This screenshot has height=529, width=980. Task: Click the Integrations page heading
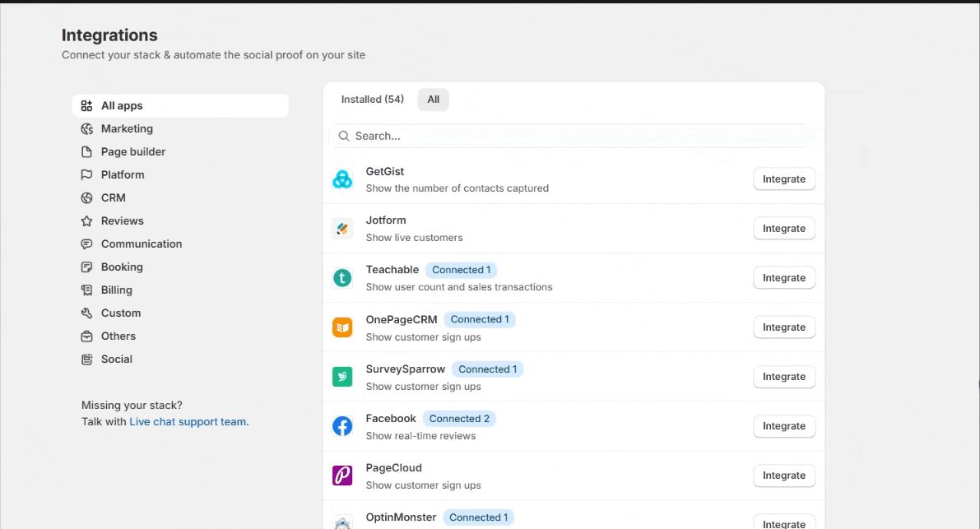[x=109, y=35]
